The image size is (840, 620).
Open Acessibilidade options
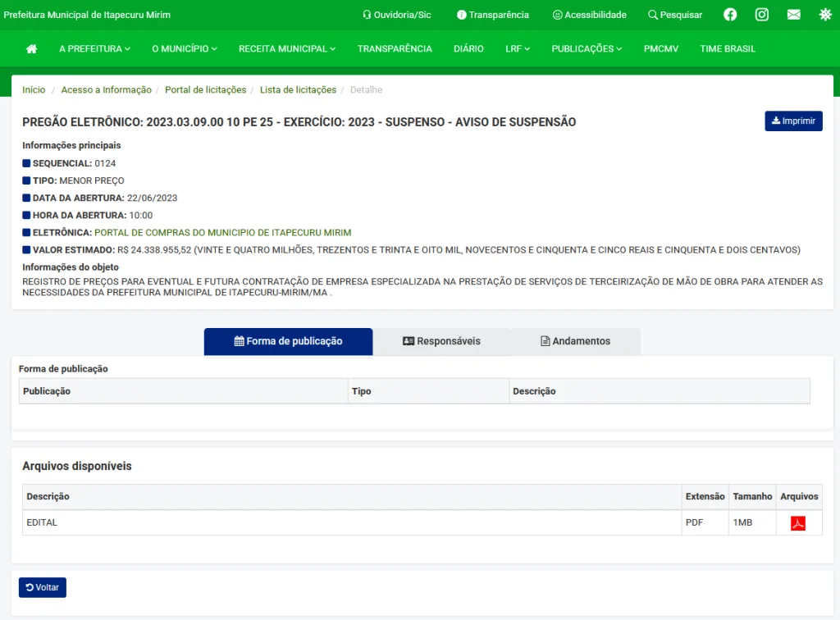tap(589, 15)
